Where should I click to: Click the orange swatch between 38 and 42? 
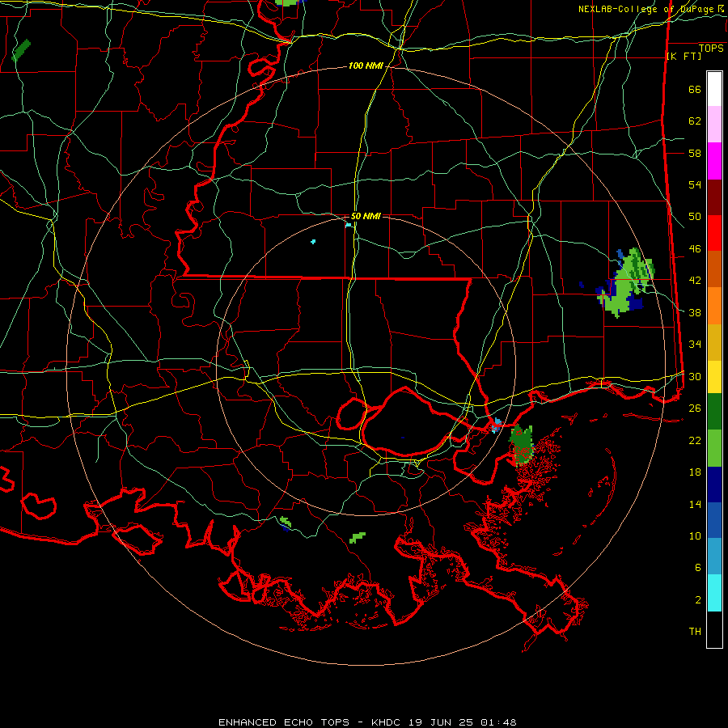pos(714,306)
